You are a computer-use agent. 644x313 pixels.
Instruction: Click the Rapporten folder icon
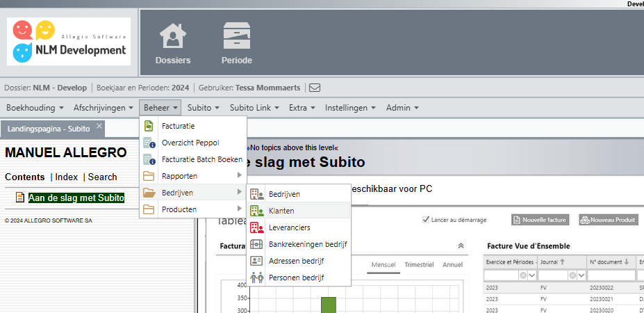click(149, 176)
